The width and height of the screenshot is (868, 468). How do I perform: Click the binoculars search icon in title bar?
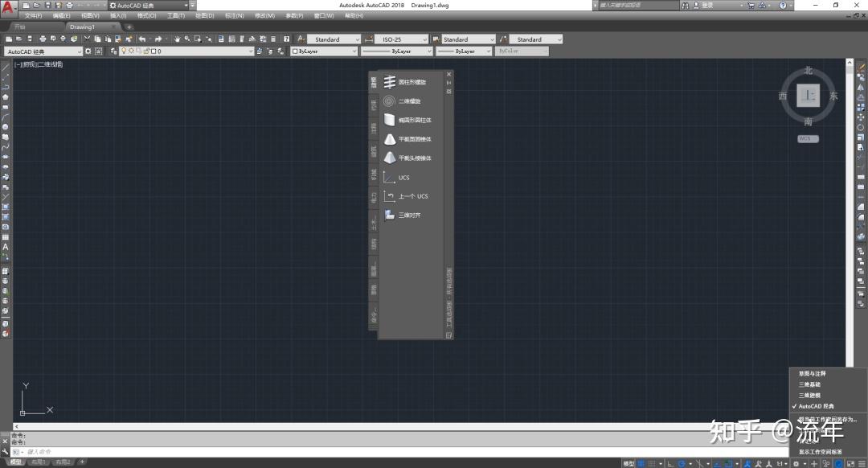pyautogui.click(x=686, y=5)
